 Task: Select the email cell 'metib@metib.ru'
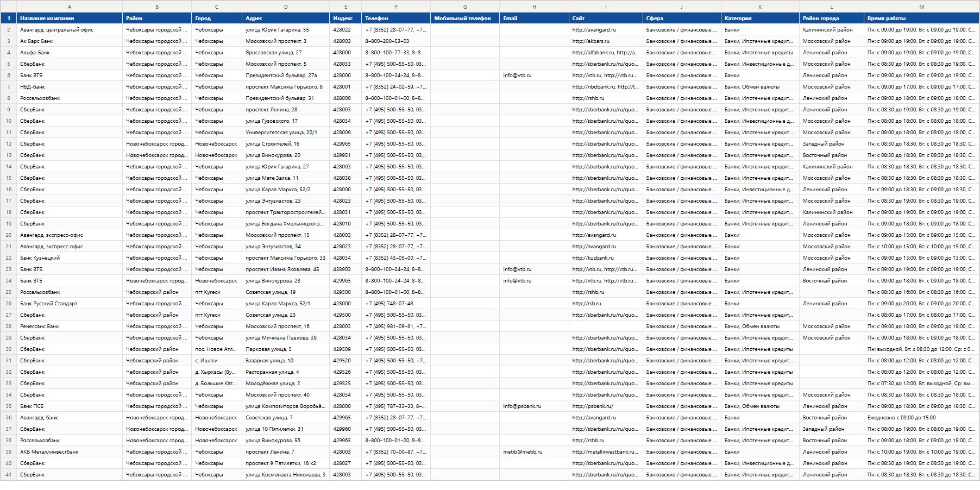click(534, 452)
